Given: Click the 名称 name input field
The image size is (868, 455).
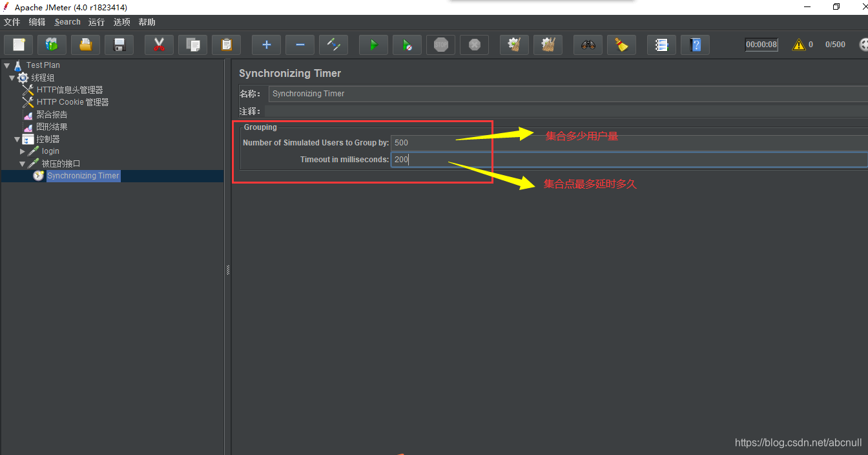Looking at the screenshot, I should pos(568,94).
